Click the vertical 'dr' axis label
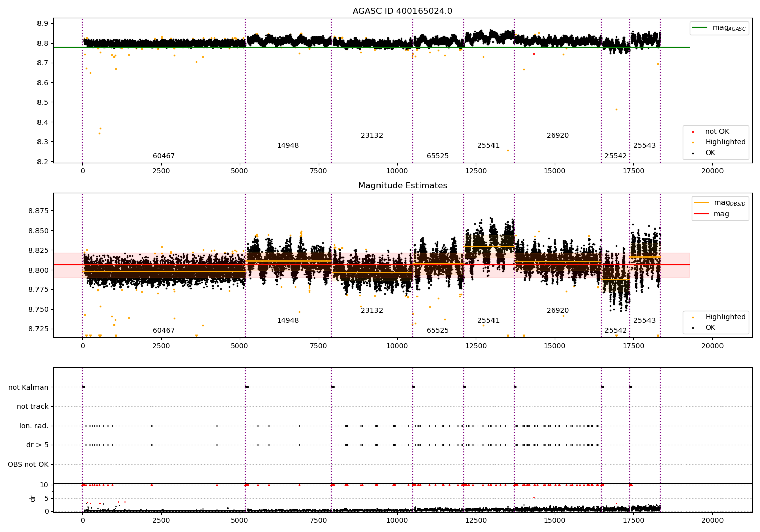Image resolution: width=760 pixels, height=532 pixels. point(33,498)
